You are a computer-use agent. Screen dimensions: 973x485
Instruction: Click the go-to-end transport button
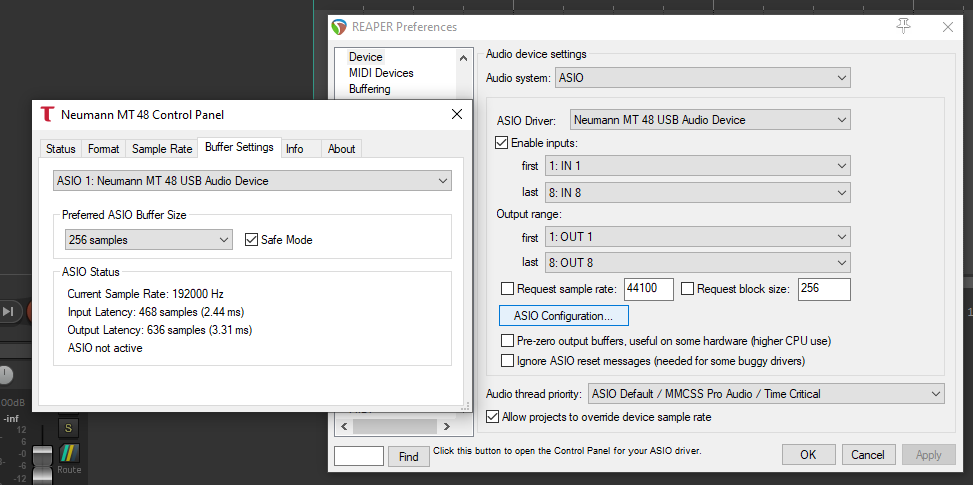[x=7, y=311]
